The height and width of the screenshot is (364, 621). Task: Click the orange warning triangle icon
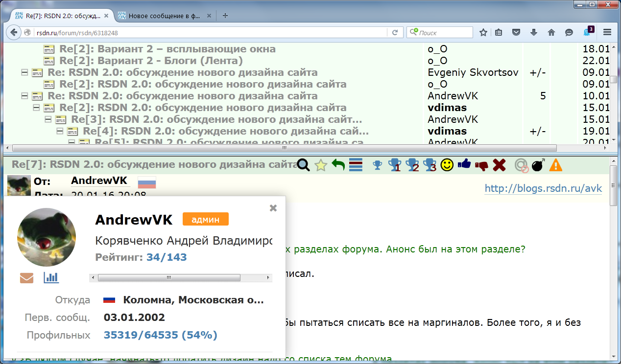pyautogui.click(x=555, y=165)
